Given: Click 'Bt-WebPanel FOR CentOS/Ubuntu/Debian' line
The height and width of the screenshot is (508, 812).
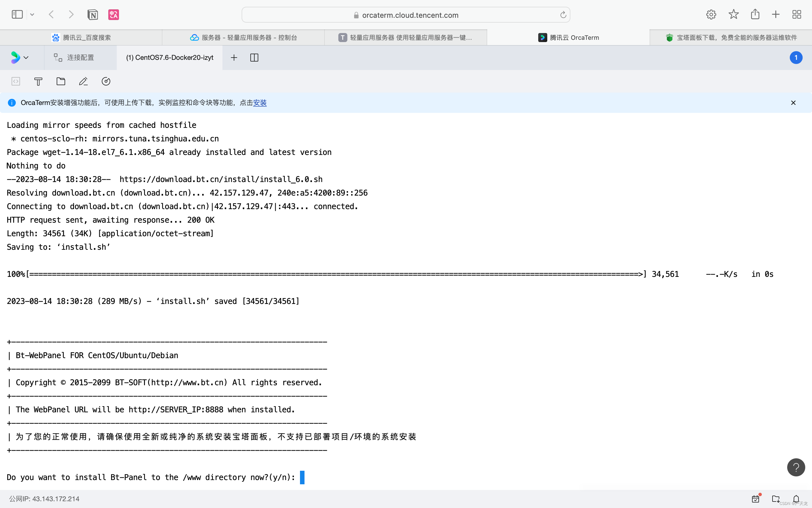Looking at the screenshot, I should pyautogui.click(x=97, y=355).
